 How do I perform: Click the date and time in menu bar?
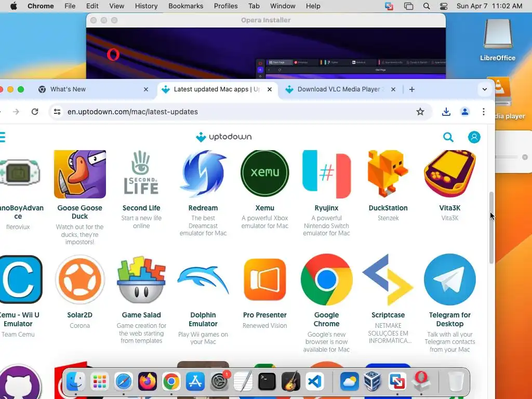pyautogui.click(x=489, y=6)
